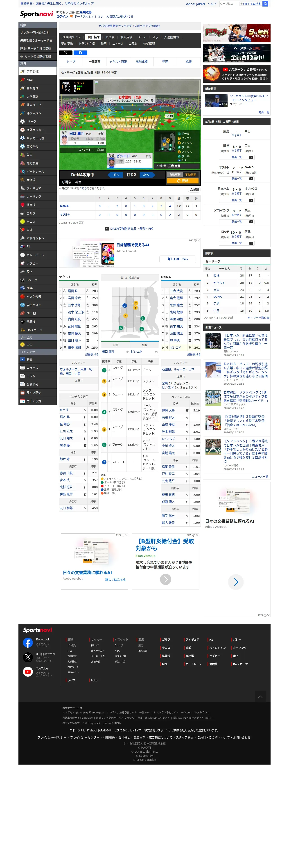Screen dimensions: 289x868
Task: Open 卓球 paddle icon in the sidebar
Action: click(x=23, y=230)
